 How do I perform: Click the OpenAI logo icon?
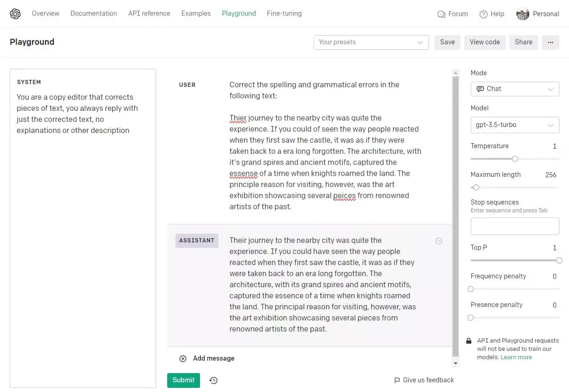point(15,13)
